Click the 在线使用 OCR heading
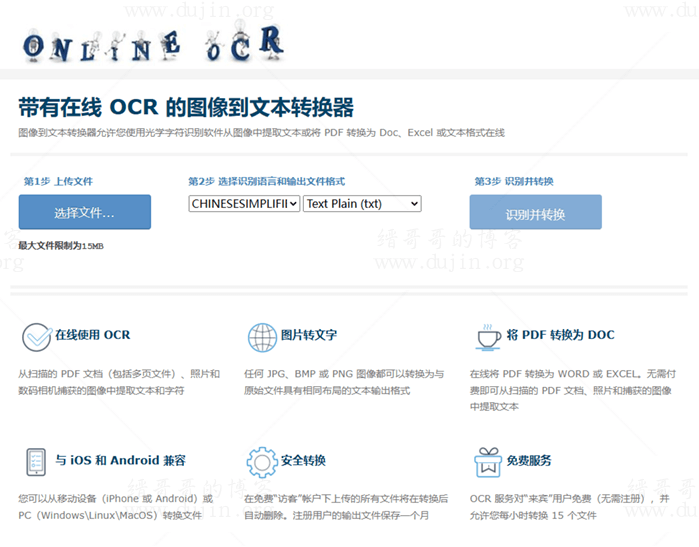This screenshot has width=699, height=547. 93,335
